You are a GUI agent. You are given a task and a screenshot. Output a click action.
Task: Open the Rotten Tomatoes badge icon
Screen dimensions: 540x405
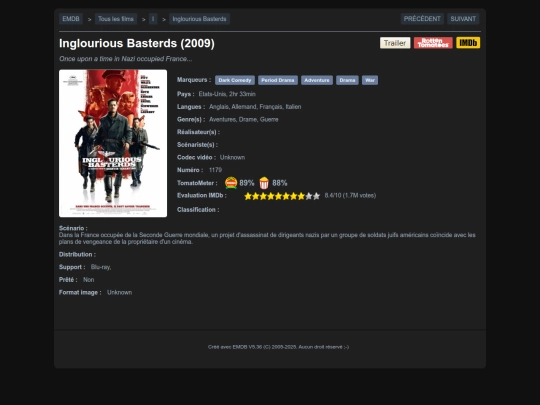(433, 43)
